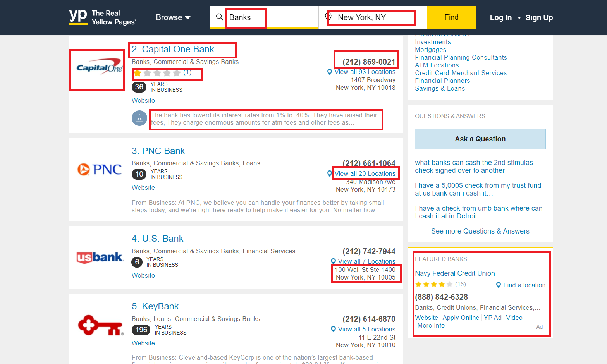Viewport: 607px width, 364px height.
Task: Click Navy Federal Video link
Action: [514, 318]
